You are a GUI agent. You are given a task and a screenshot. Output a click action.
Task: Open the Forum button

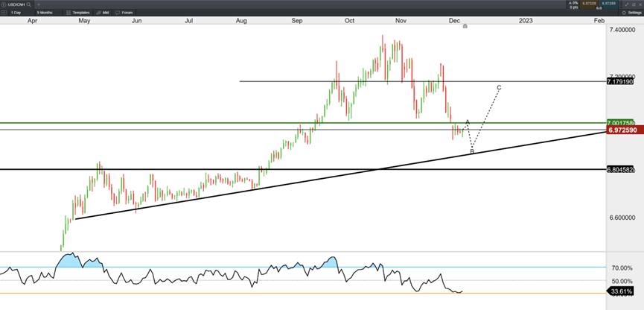tap(124, 13)
